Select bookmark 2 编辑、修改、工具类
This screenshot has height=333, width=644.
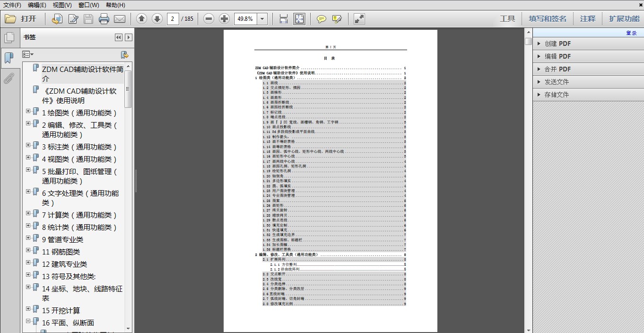click(79, 130)
